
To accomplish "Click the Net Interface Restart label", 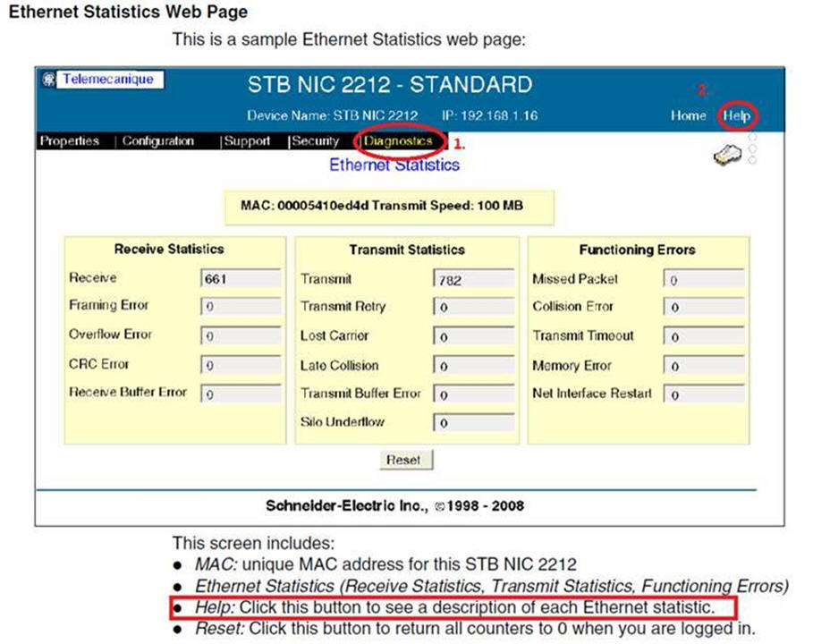I will [592, 394].
